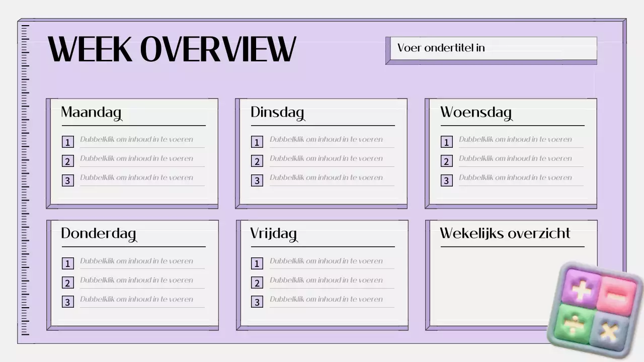The width and height of the screenshot is (644, 362).
Task: Click third placeholder text line under Dinsdag
Action: pos(326,177)
